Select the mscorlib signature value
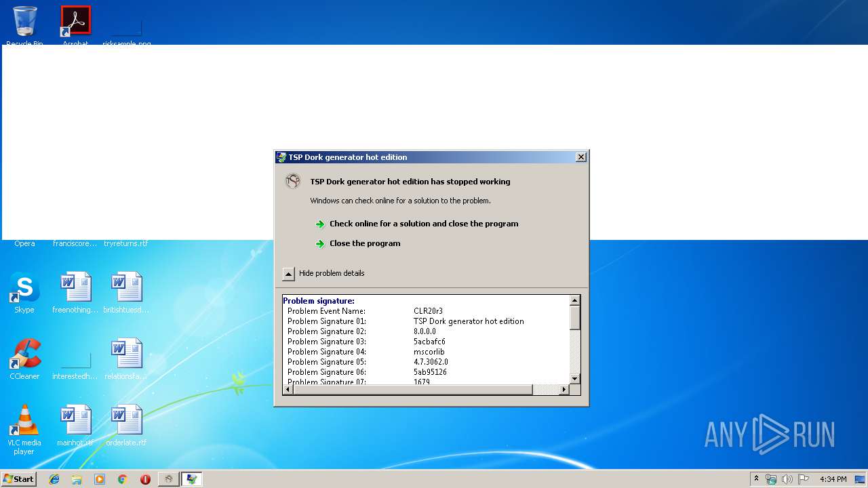The width and height of the screenshot is (868, 488). click(x=429, y=352)
